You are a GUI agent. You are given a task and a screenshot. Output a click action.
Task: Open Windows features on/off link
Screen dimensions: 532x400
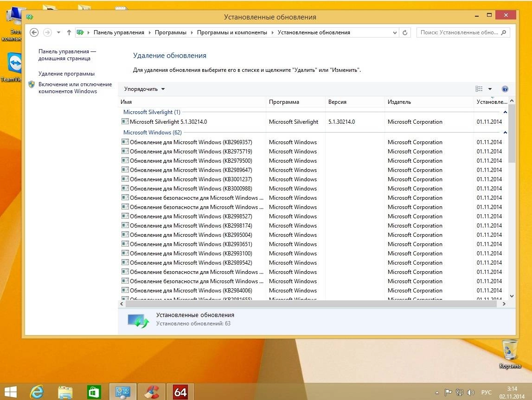click(75, 88)
